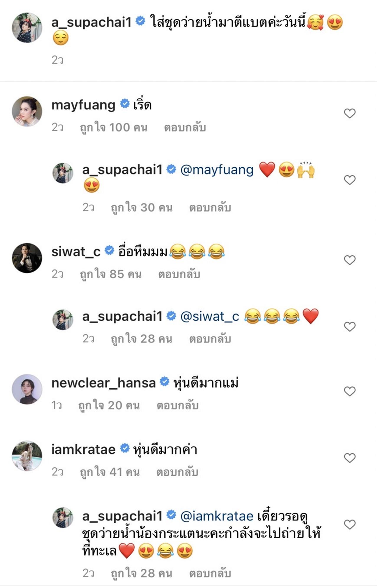The width and height of the screenshot is (377, 588).
Task: Like a_supachai1's reply to iamkratae
Action: (x=350, y=524)
